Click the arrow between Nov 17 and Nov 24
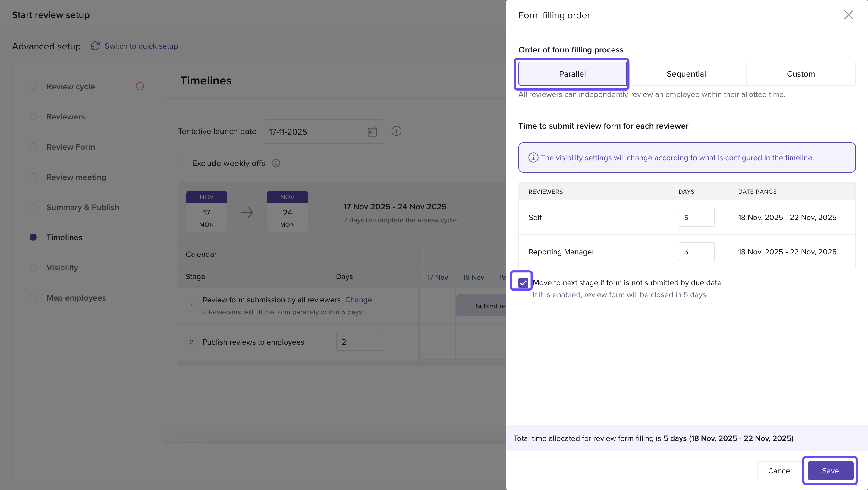 (x=247, y=212)
